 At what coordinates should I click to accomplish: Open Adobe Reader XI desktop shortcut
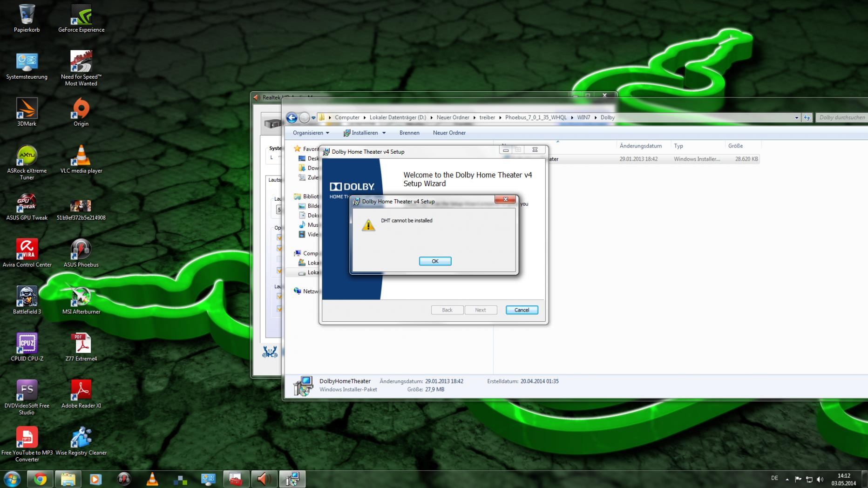pos(81,394)
